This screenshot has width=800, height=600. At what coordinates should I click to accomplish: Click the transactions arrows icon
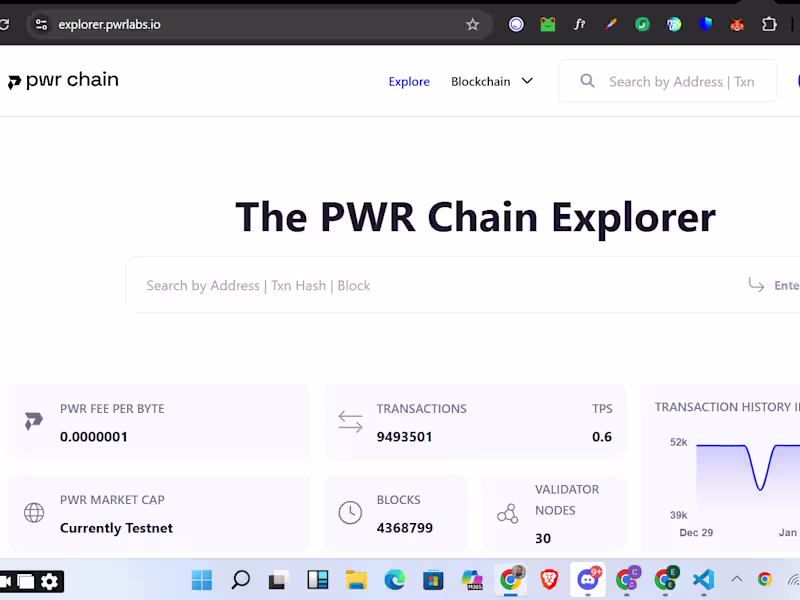tap(351, 422)
